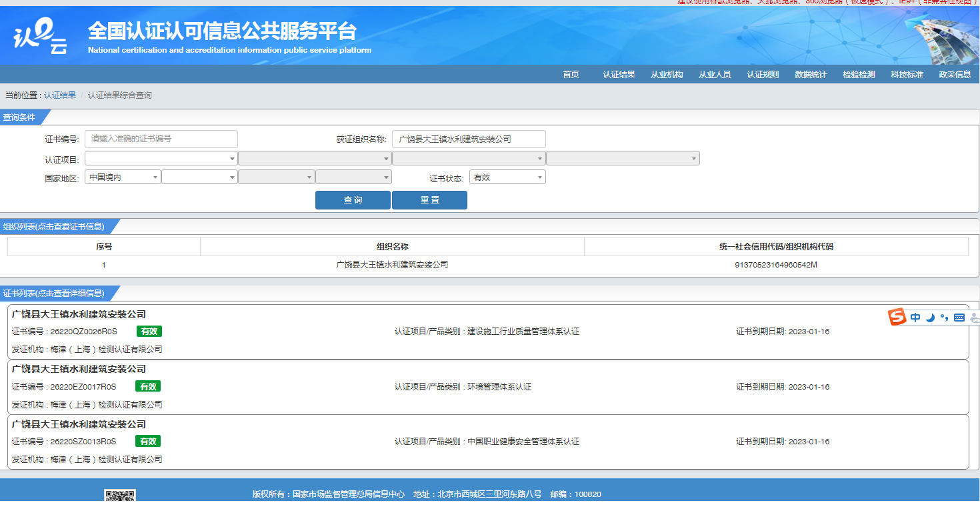Image resolution: width=980 pixels, height=505 pixels.
Task: Click the Sogou input method S logo
Action: pyautogui.click(x=897, y=318)
